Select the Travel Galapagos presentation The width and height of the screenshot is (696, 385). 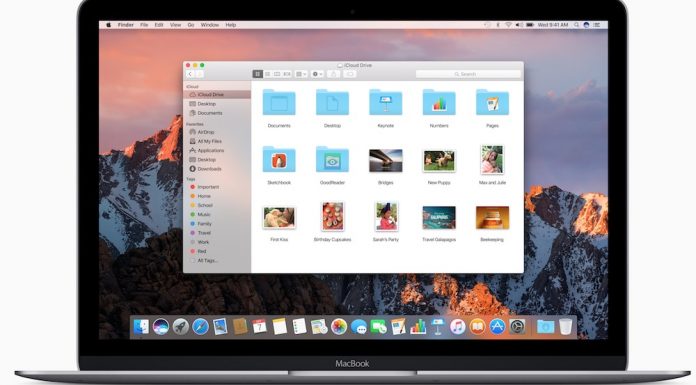[x=439, y=218]
